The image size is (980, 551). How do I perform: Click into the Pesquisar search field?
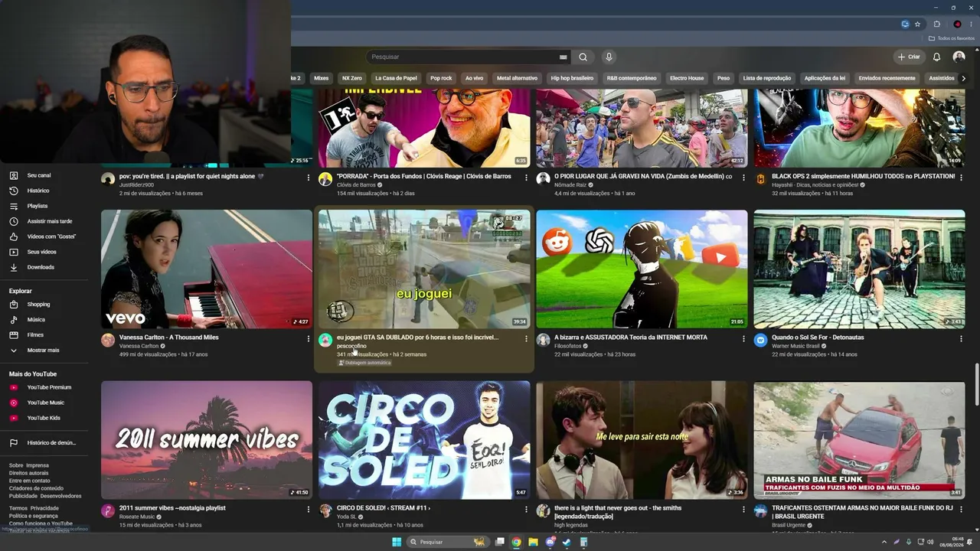point(463,57)
